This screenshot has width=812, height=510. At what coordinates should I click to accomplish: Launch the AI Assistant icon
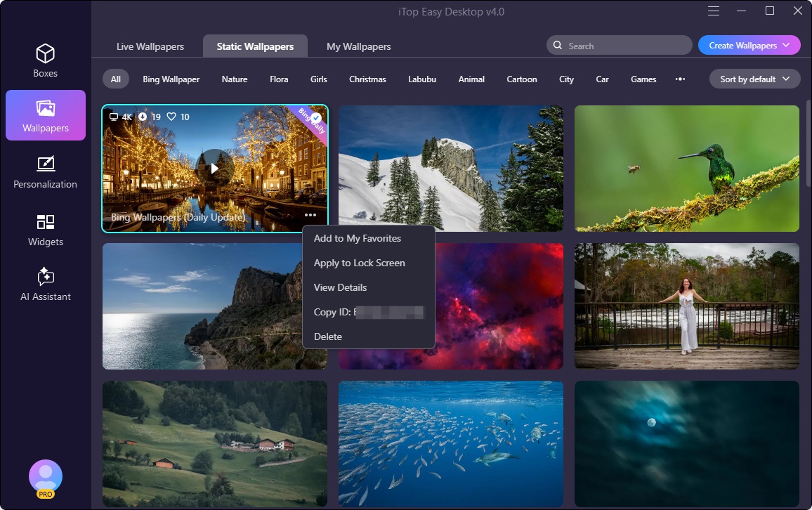[46, 285]
